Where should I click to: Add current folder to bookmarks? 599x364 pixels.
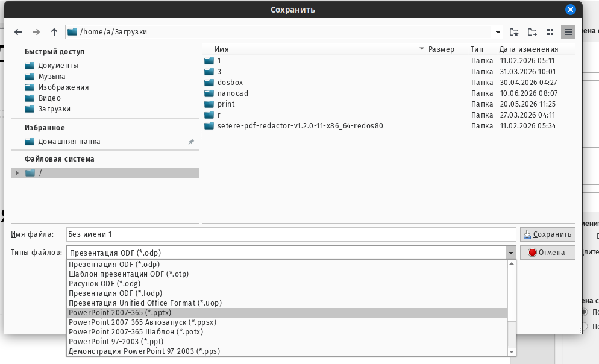(514, 32)
